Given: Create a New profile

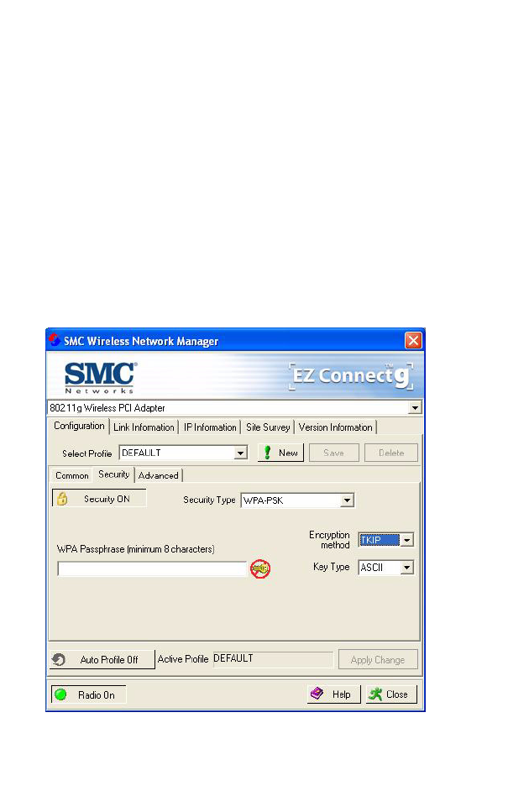Looking at the screenshot, I should (x=280, y=453).
